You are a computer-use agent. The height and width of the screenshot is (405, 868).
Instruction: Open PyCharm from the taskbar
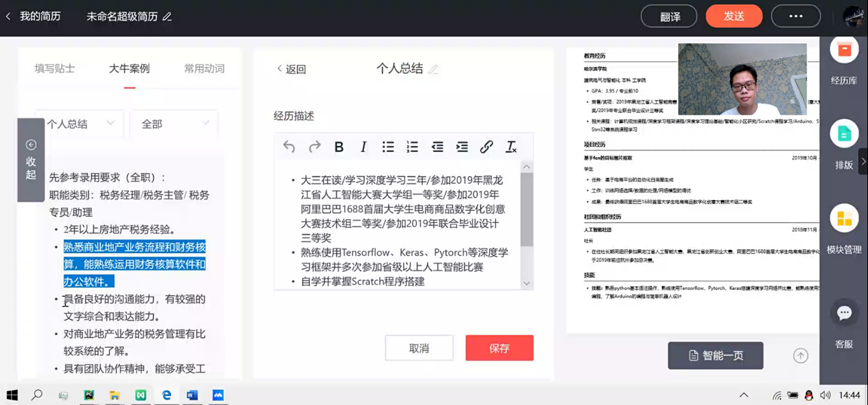pyautogui.click(x=89, y=395)
